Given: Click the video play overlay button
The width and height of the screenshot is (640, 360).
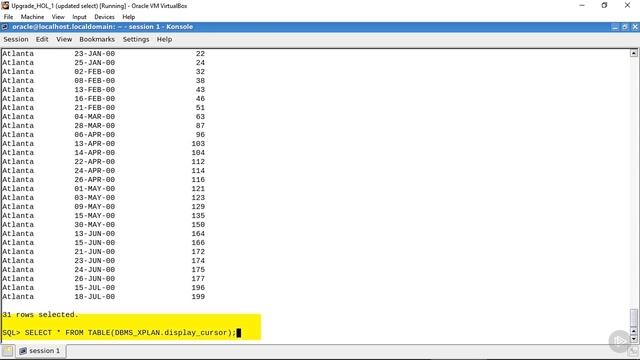Looking at the screenshot, I should pyautogui.click(x=620, y=341).
